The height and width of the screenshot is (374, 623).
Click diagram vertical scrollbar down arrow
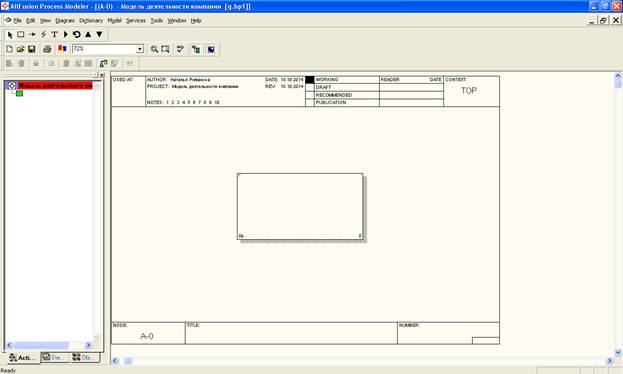618,352
